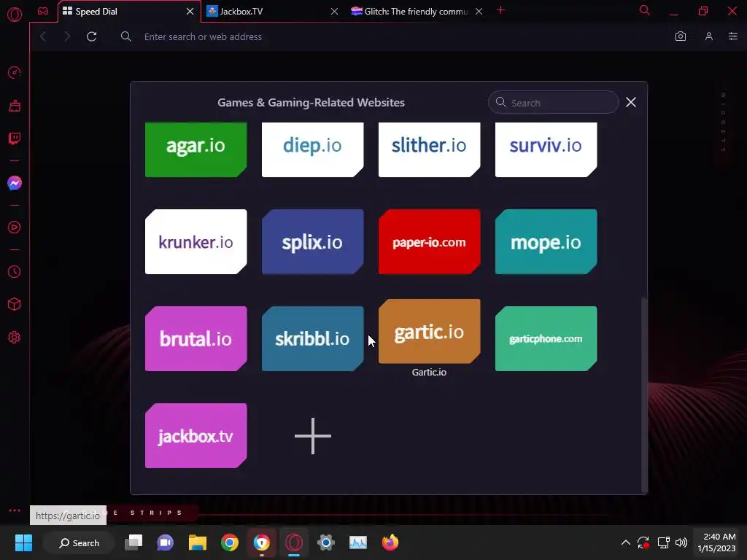This screenshot has height=560, width=747.
Task: Search open tabs magnifier icon
Action: 645,10
